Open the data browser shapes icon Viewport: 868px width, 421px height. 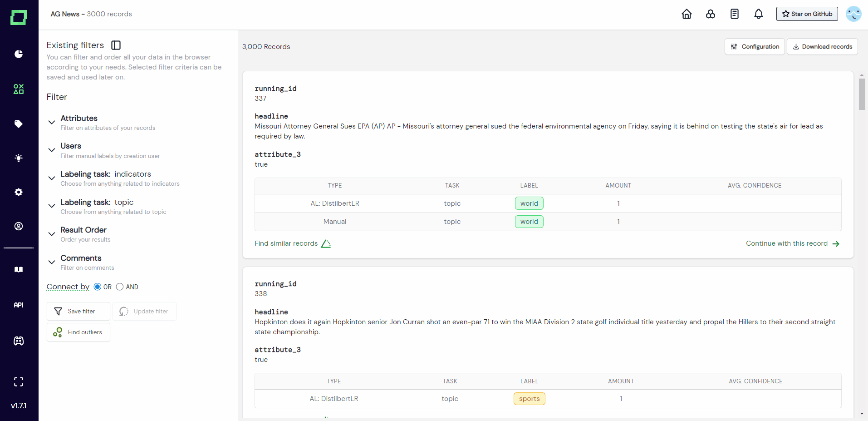pos(19,89)
